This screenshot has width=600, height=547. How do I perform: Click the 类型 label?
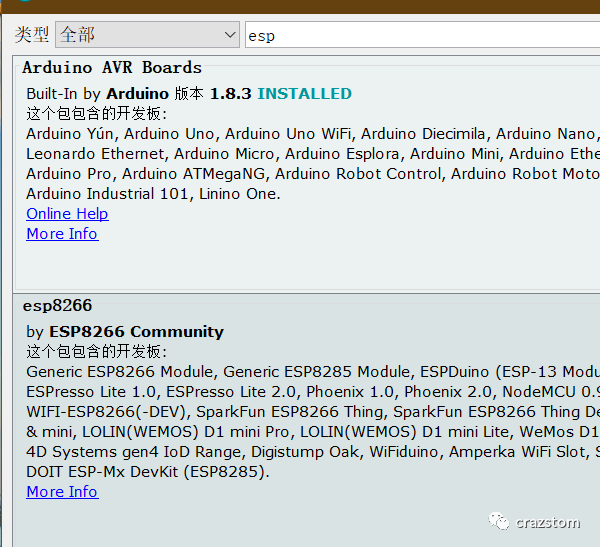click(32, 35)
